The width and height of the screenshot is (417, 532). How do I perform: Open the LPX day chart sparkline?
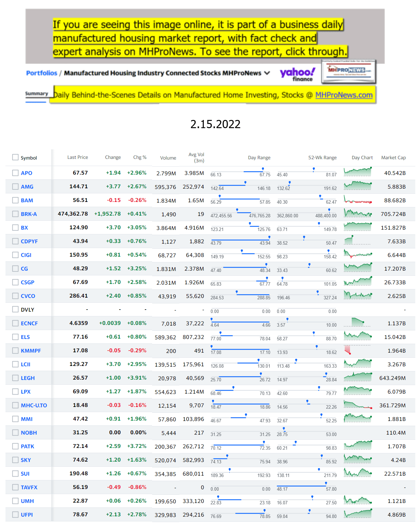click(358, 390)
